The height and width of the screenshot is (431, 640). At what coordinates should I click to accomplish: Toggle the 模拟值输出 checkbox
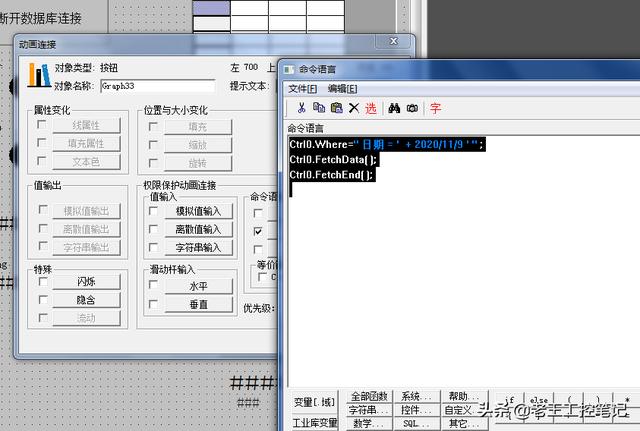click(x=43, y=209)
